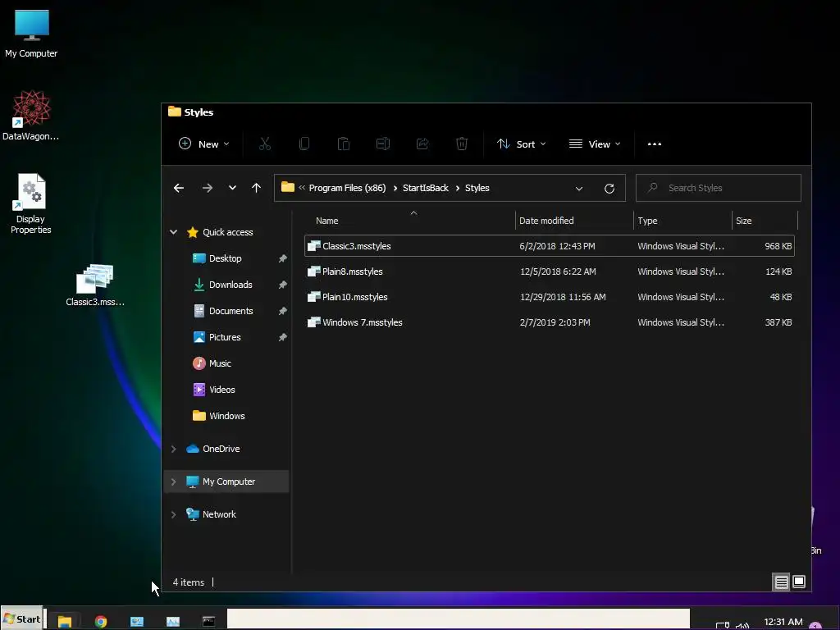Unpin Desktop from Quick access

pyautogui.click(x=282, y=258)
